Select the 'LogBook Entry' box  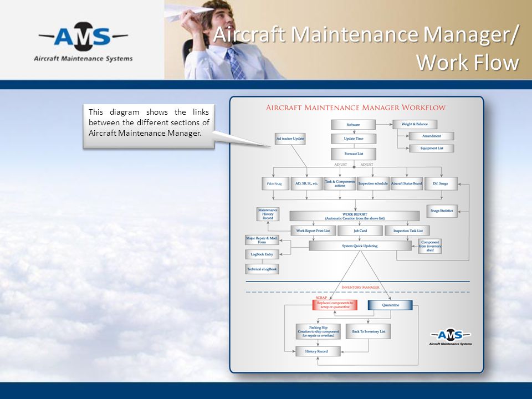pyautogui.click(x=262, y=254)
